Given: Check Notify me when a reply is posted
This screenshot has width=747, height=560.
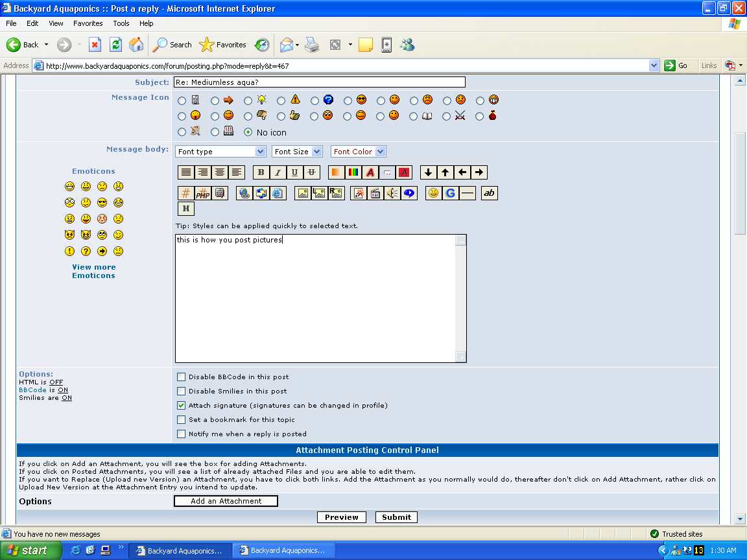Looking at the screenshot, I should [182, 434].
